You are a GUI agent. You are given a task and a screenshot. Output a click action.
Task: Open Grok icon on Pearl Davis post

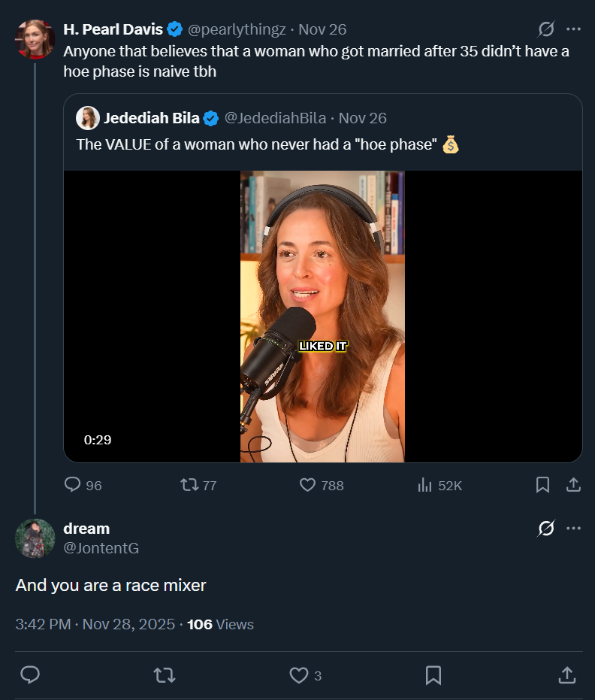546,29
